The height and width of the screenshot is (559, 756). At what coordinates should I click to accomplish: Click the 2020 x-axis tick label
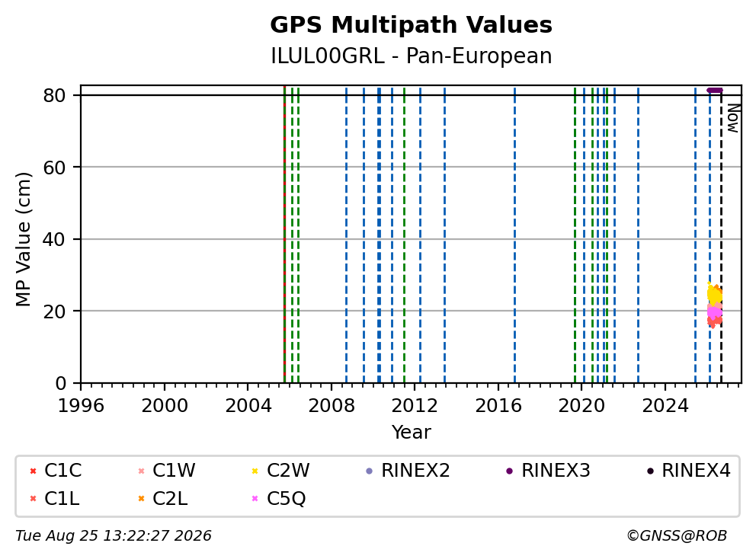581,406
